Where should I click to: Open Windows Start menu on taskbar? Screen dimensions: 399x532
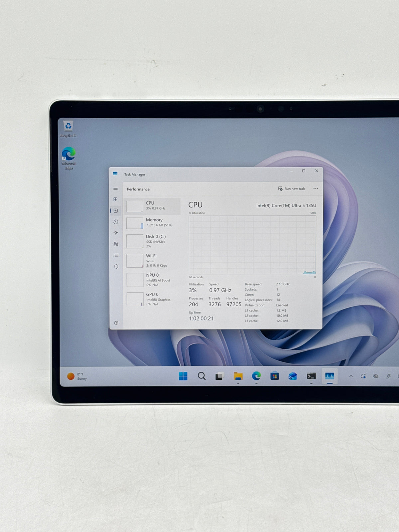coord(183,376)
